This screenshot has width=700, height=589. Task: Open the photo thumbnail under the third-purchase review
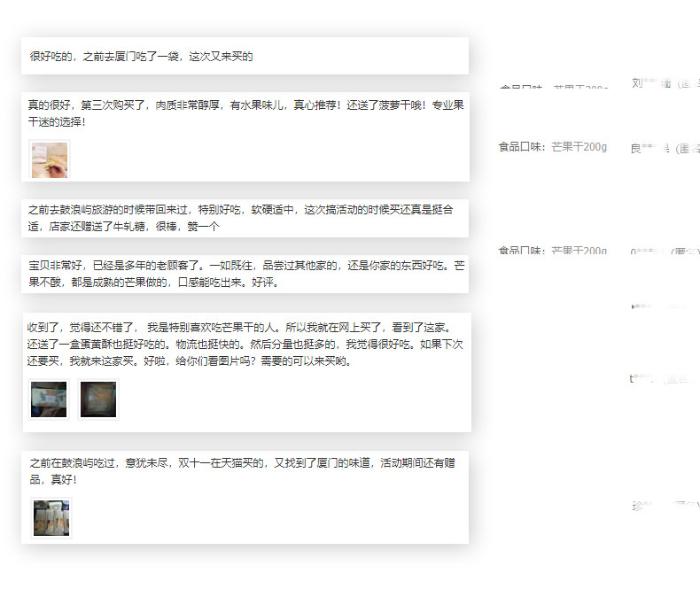(x=49, y=160)
